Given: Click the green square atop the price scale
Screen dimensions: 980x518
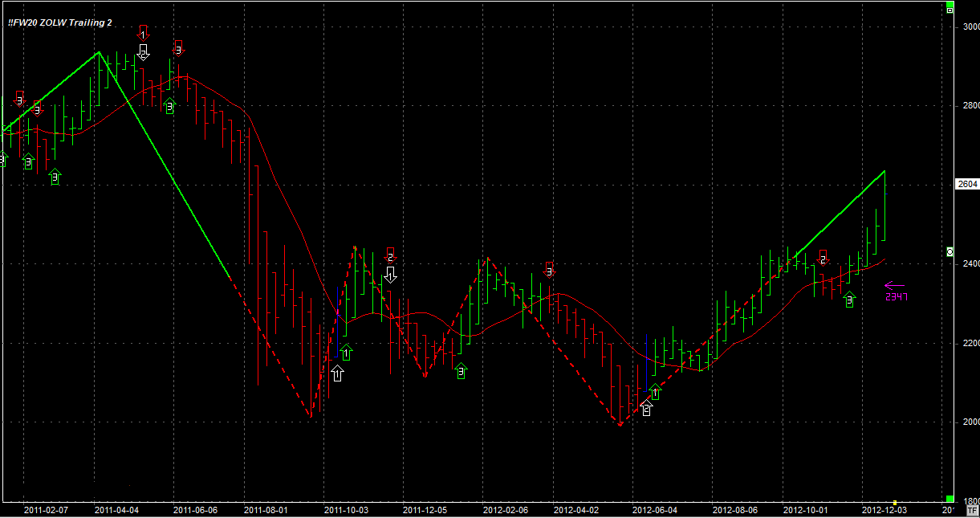Looking at the screenshot, I should tap(950, 9).
